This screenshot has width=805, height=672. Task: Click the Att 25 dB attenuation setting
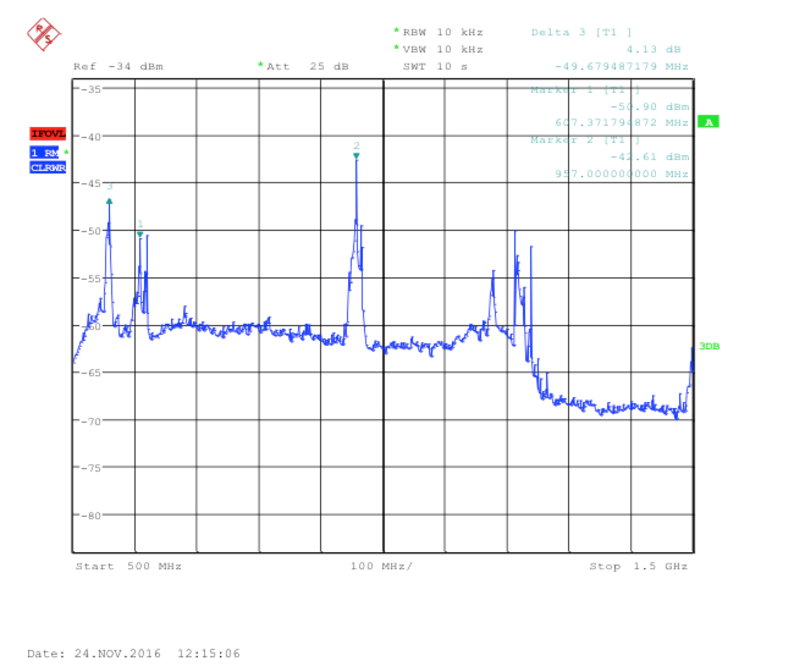point(307,67)
